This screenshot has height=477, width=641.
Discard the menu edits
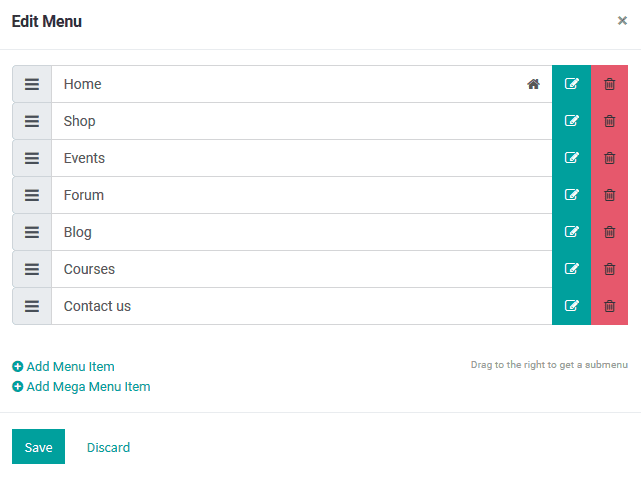pyautogui.click(x=108, y=447)
